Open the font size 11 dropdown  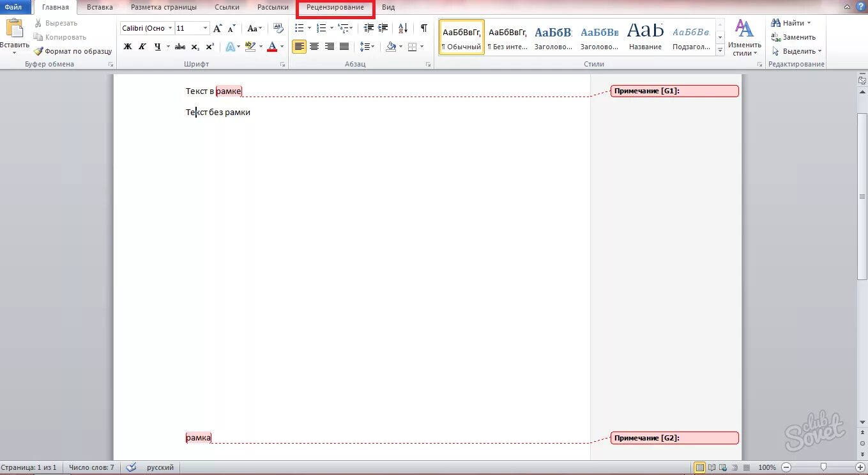[x=206, y=28]
